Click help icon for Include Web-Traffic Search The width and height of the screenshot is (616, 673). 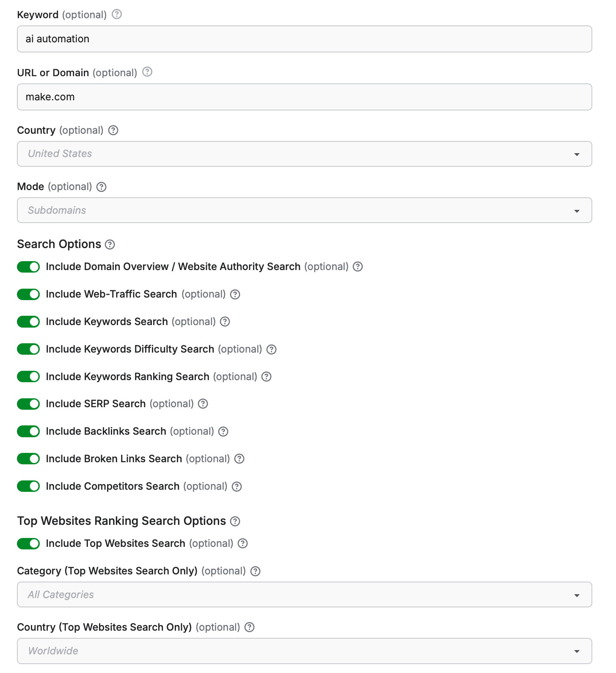(x=235, y=294)
